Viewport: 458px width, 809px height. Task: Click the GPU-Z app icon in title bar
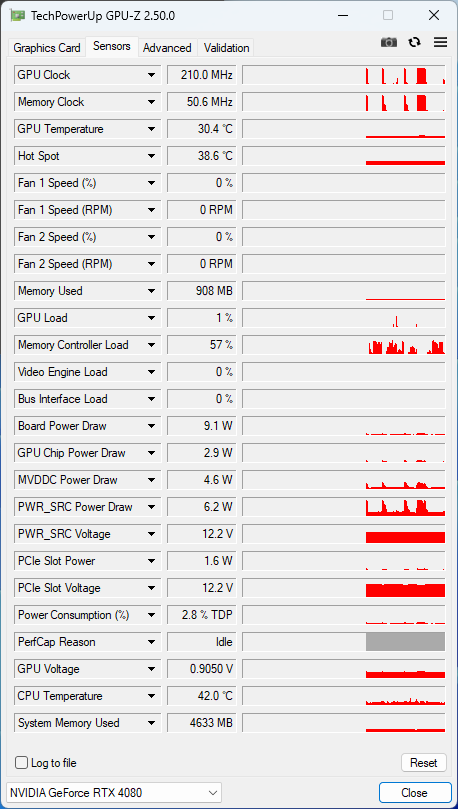(x=18, y=15)
